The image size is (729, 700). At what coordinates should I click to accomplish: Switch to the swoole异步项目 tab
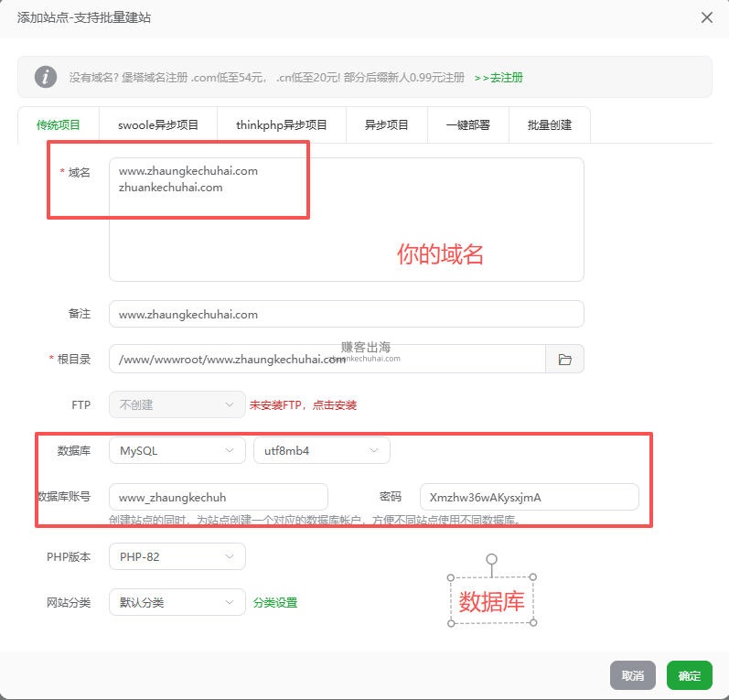(x=158, y=125)
